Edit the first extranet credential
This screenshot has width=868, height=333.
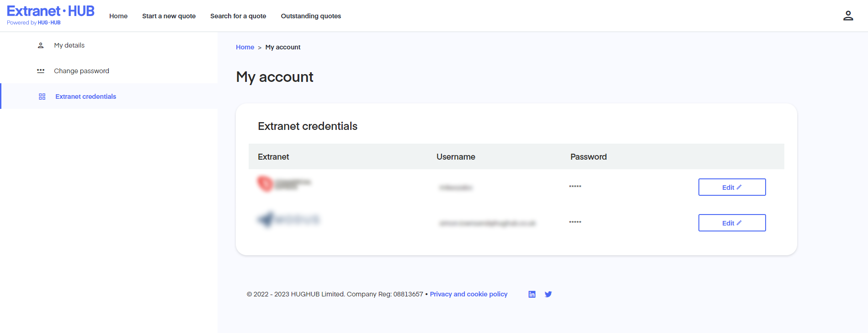732,187
